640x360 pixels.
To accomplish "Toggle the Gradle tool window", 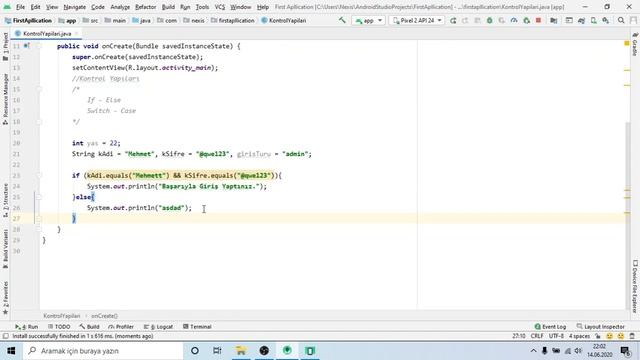I will [635, 44].
